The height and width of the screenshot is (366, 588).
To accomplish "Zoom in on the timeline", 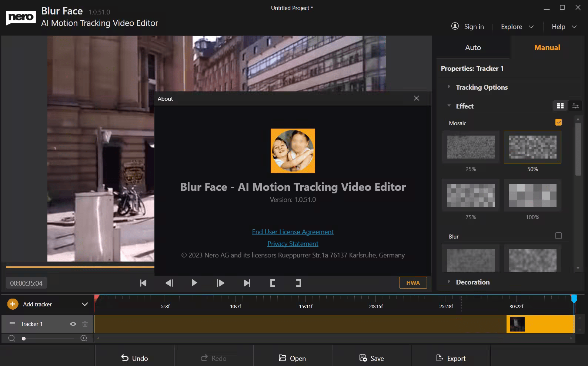I will (x=84, y=338).
